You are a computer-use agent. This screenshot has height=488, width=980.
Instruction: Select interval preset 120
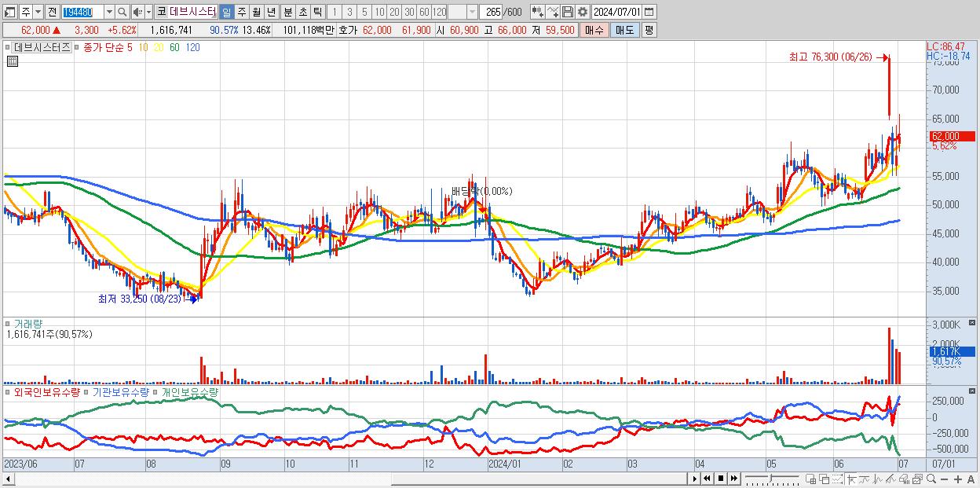click(440, 12)
